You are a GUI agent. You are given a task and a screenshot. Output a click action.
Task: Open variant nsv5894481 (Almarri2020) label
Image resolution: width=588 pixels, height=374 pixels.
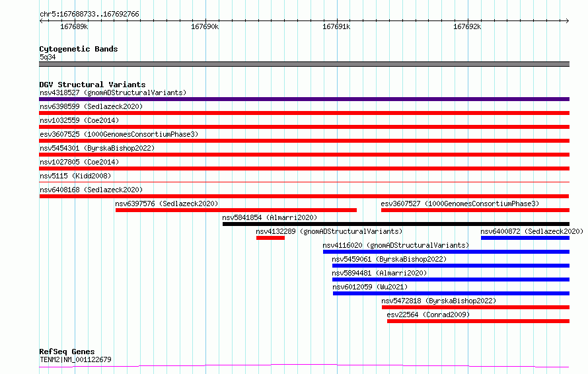tap(379, 273)
